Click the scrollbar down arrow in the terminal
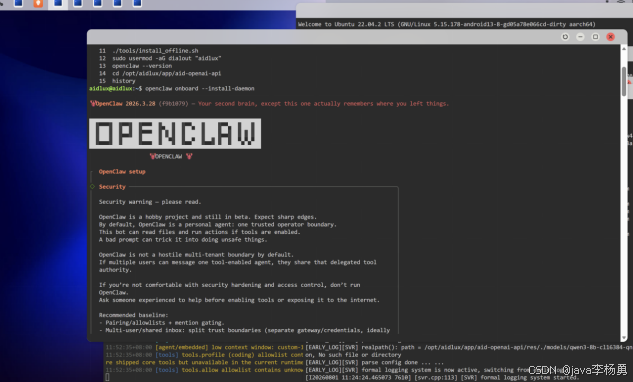Viewport: 633px width, 382px height. pos(624,338)
